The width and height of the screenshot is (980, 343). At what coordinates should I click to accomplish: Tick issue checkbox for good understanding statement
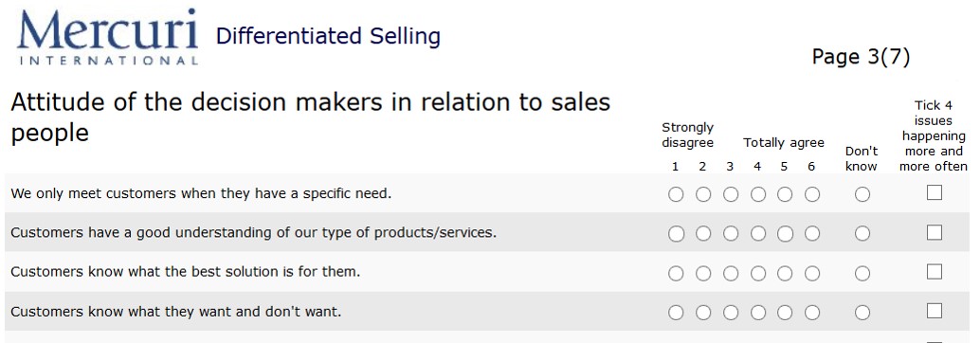point(934,232)
